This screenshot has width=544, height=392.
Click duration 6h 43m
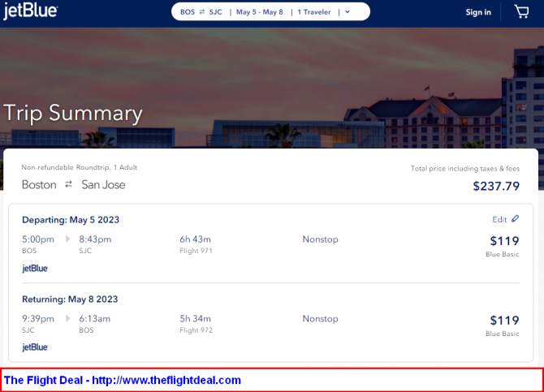pos(196,239)
